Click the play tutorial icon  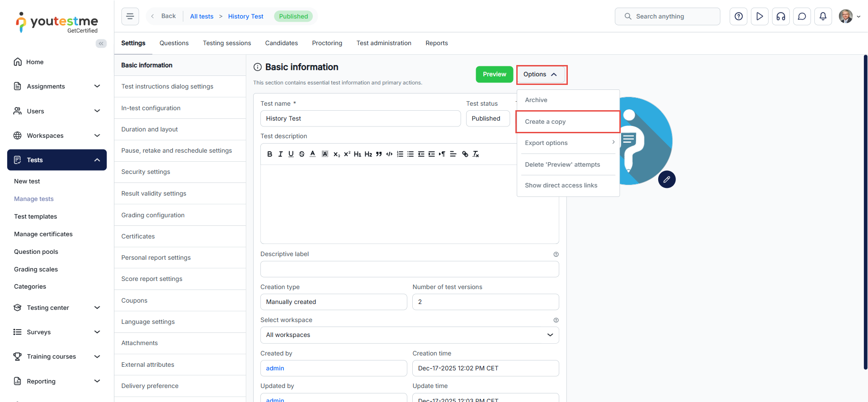pos(759,16)
